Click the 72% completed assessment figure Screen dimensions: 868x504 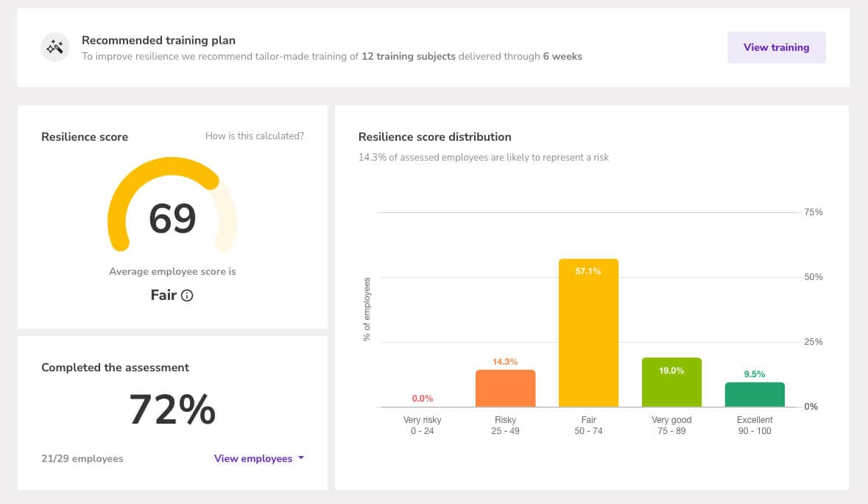(x=172, y=410)
